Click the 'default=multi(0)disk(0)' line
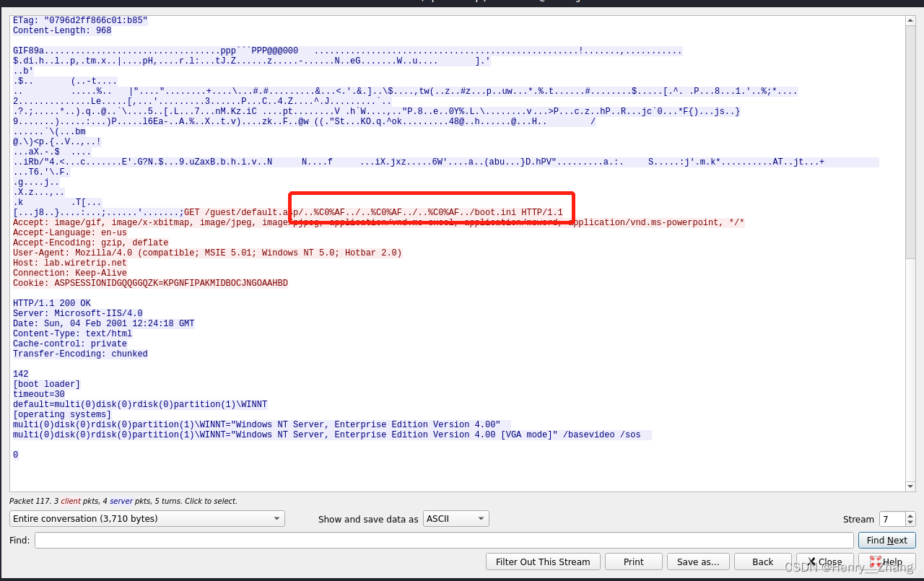Screen dimensions: 924x581 140,404
